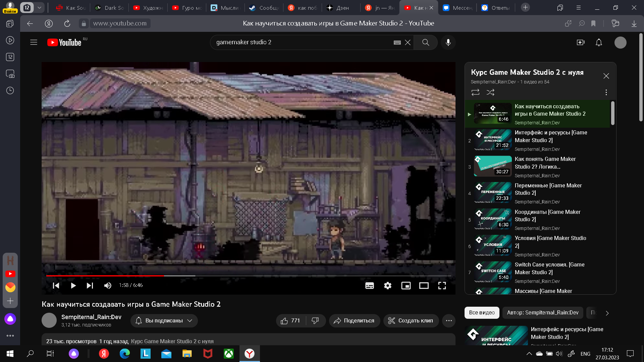This screenshot has width=644, height=362.
Task: Open a new browser tab with plus
Action: [x=525, y=7]
